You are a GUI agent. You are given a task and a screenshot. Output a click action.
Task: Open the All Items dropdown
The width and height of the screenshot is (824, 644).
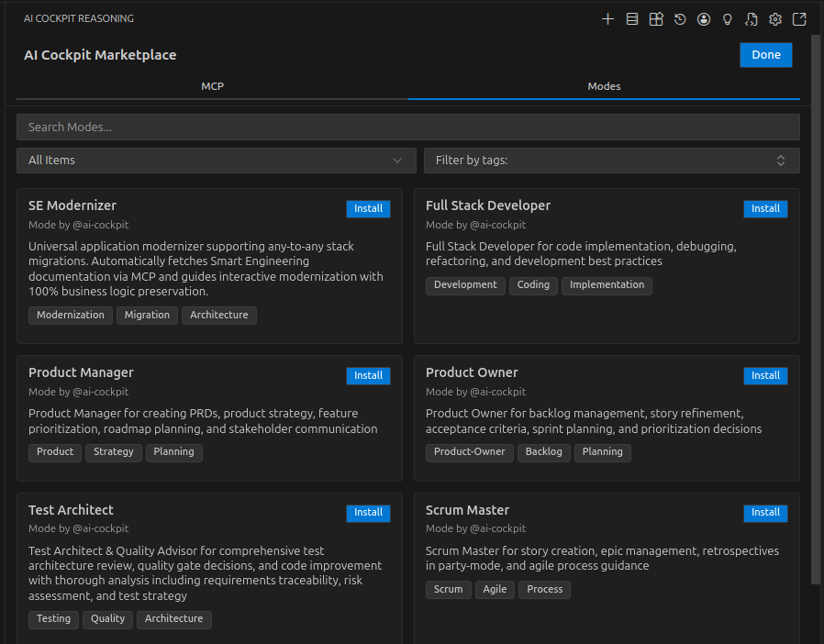pos(216,160)
